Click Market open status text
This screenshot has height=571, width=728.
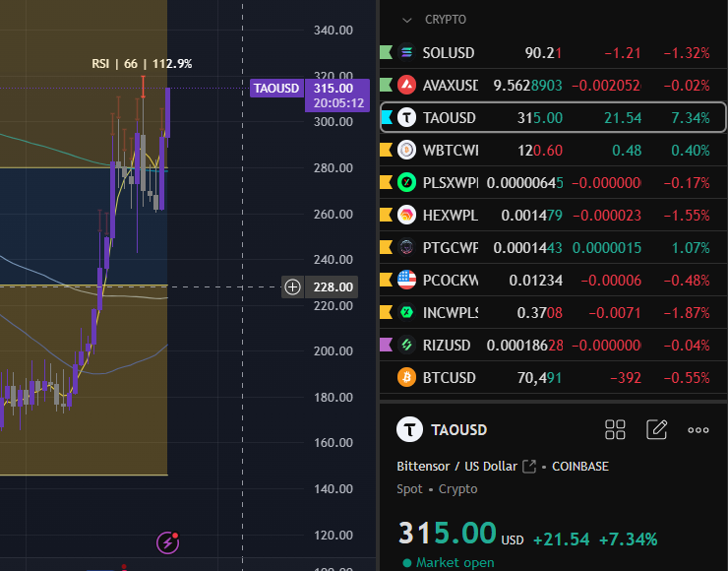(455, 563)
